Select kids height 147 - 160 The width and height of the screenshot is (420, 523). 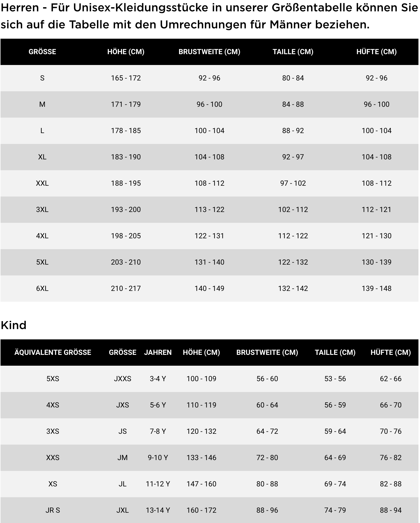(x=201, y=484)
